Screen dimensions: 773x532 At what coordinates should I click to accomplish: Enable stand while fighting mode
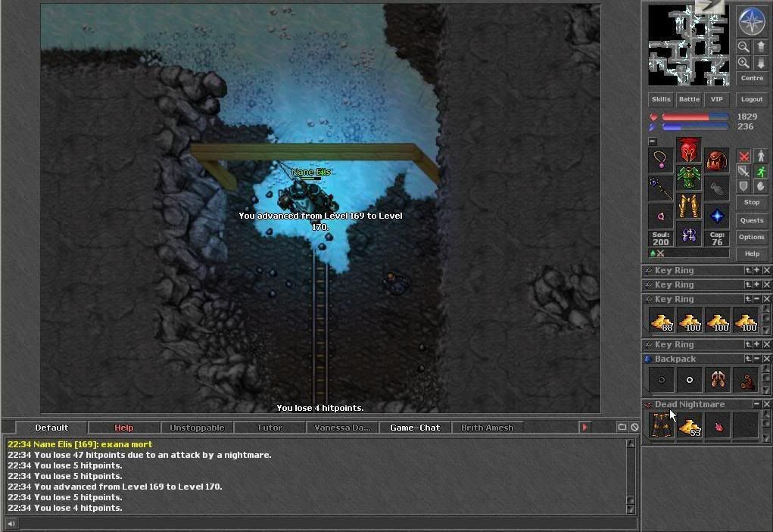pos(761,157)
